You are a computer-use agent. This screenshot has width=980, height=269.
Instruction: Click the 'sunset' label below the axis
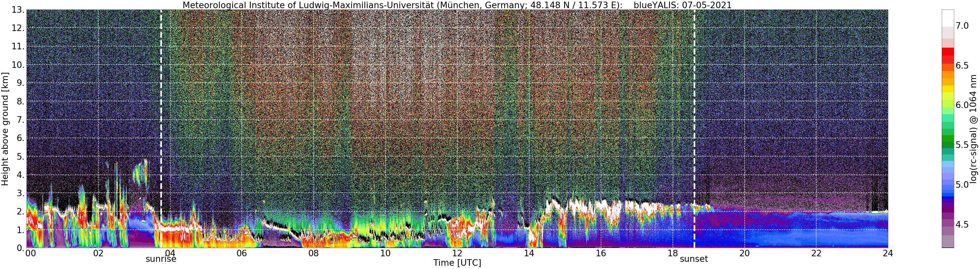pos(694,259)
